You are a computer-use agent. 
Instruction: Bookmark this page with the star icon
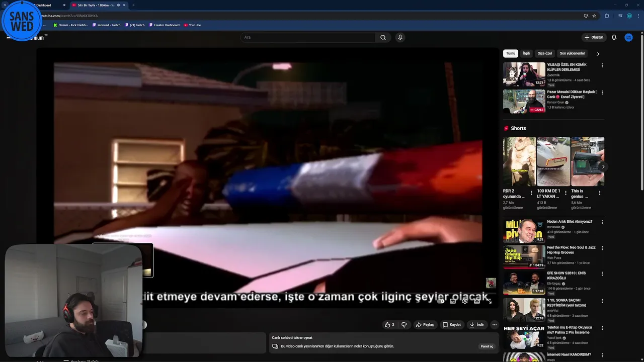[x=594, y=16]
